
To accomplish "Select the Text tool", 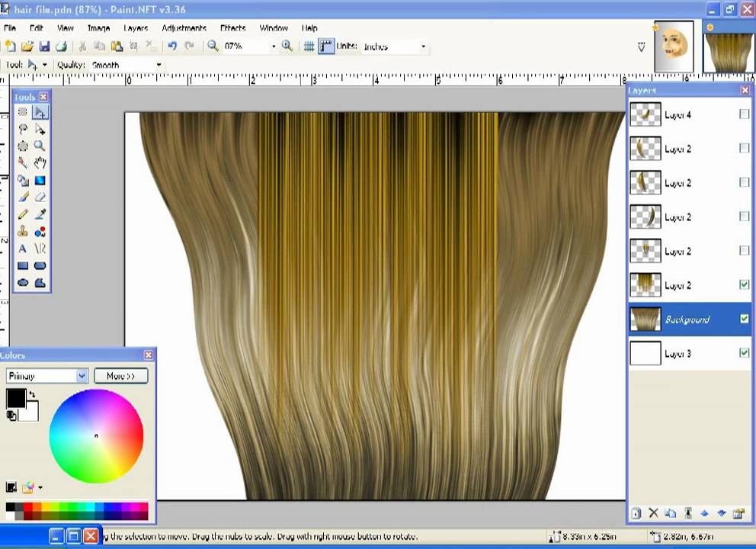I will [x=23, y=249].
